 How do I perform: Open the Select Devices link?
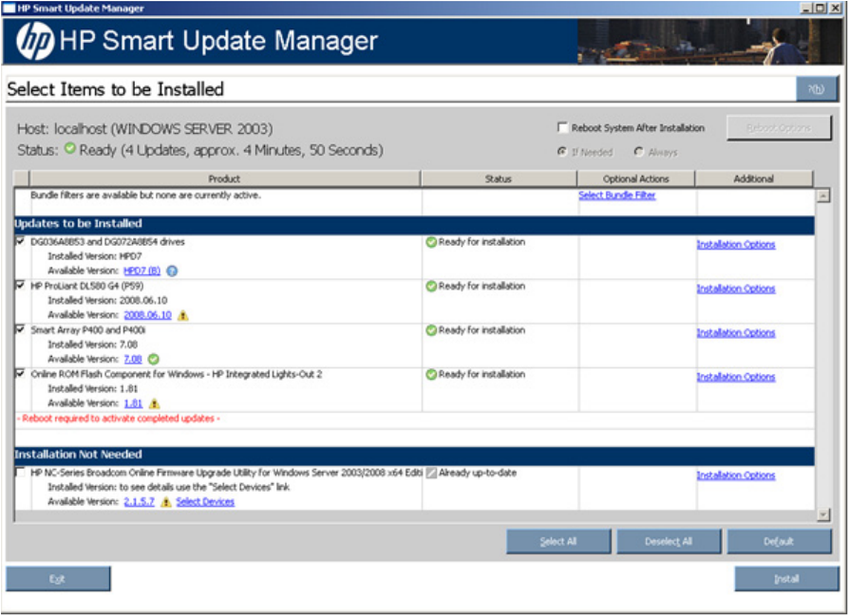pos(205,502)
